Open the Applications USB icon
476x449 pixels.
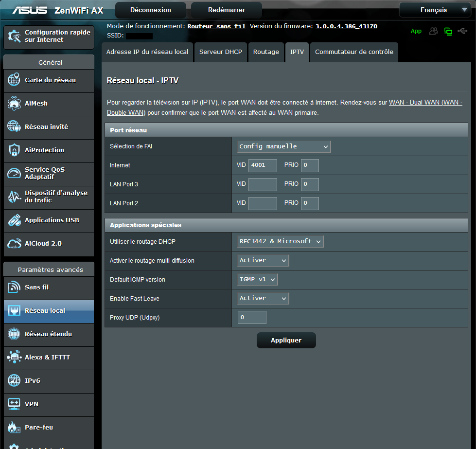pyautogui.click(x=14, y=220)
